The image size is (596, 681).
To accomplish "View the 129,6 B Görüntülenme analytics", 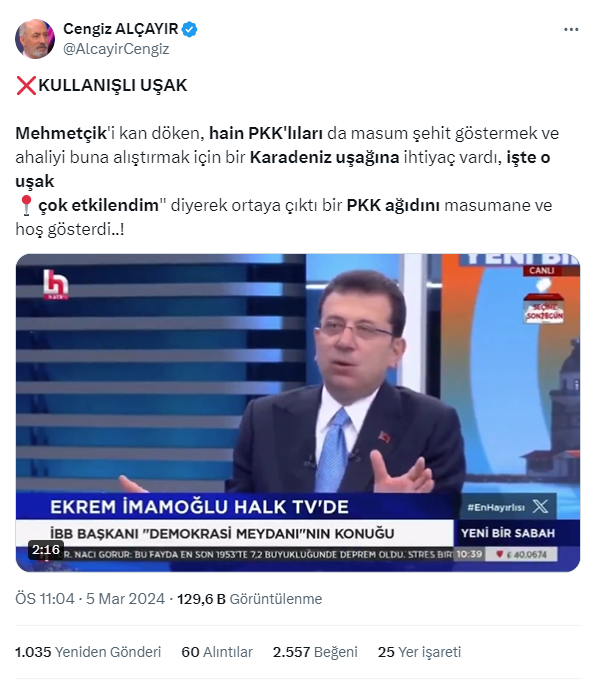I will 250,599.
